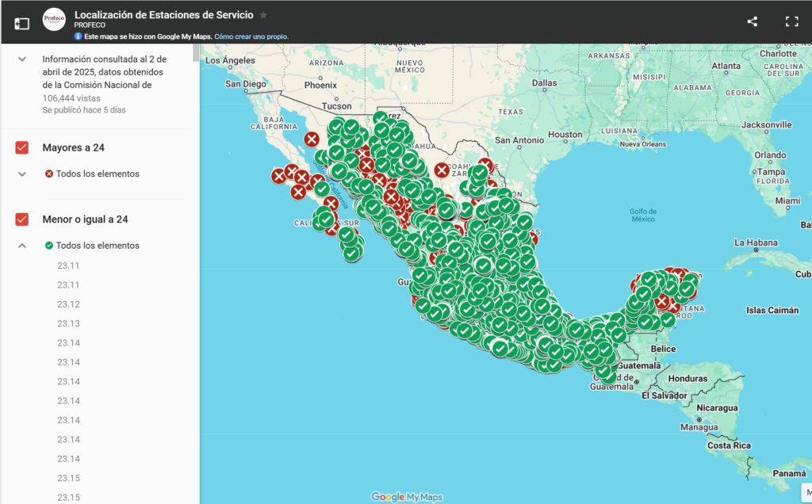Expand the map description chevron at top
The height and width of the screenshot is (504, 812).
pos(22,59)
